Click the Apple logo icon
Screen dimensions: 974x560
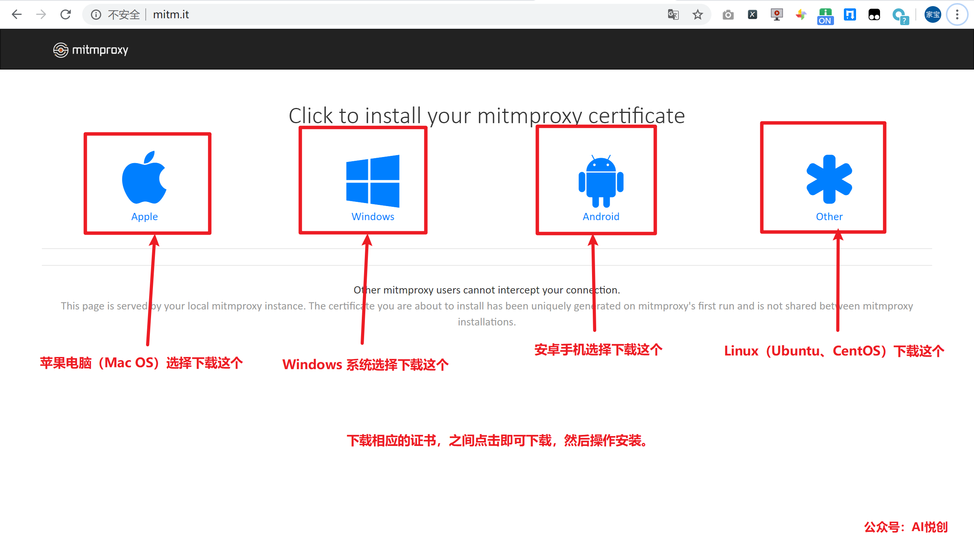coord(144,177)
